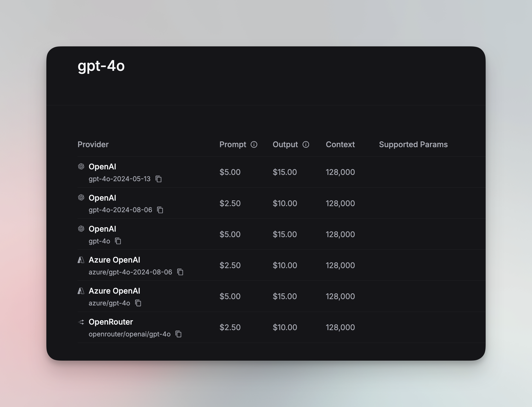This screenshot has width=532, height=407.
Task: Select the gpt-4o-2024-08-06 OpenAI model ID text
Action: coord(120,210)
